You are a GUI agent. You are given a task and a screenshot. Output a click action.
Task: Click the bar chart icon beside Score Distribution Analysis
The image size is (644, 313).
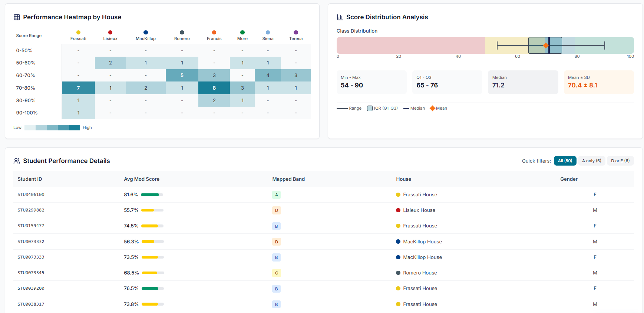click(340, 17)
